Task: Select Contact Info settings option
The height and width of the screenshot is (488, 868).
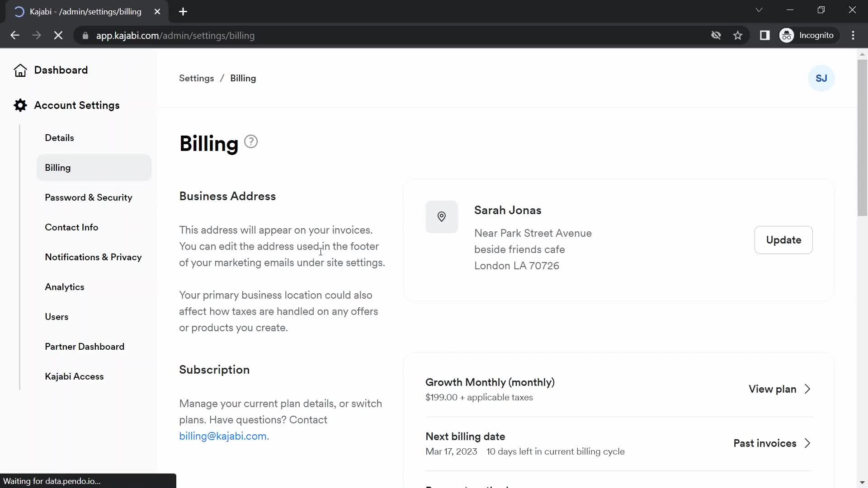Action: [71, 227]
